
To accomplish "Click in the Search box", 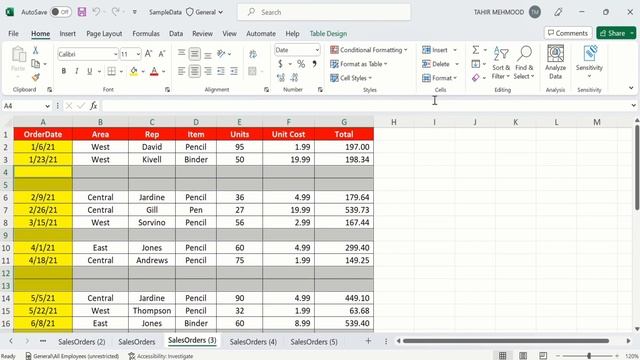I will pos(324,12).
